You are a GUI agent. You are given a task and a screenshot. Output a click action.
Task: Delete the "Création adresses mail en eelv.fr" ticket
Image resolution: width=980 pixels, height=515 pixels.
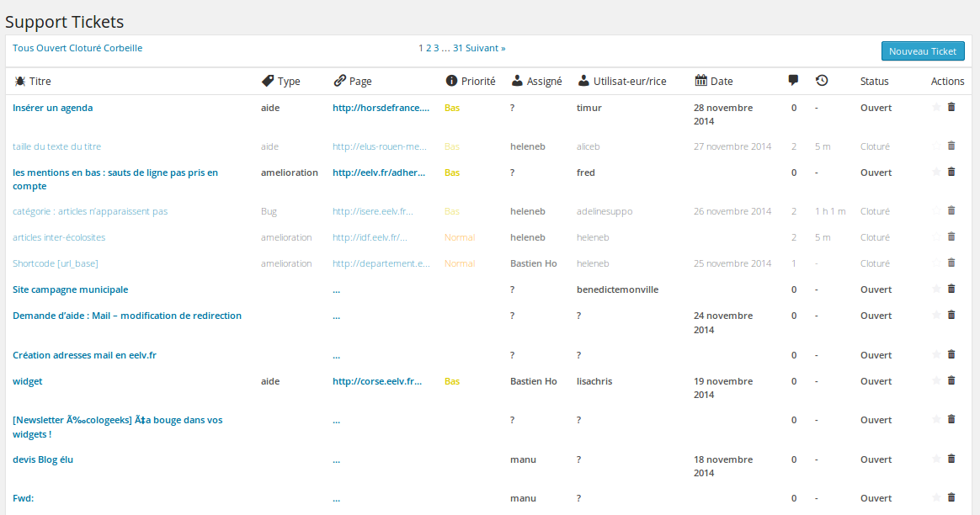951,355
